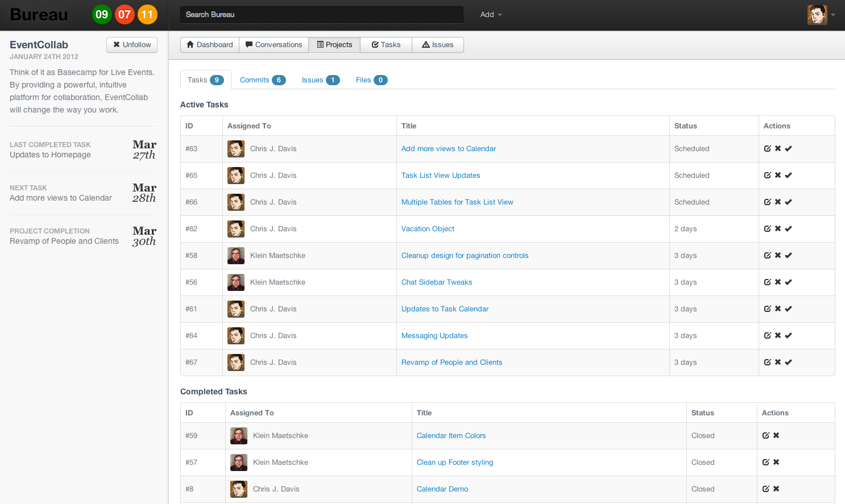Viewport: 845px width, 504px height.
Task: Open the Calendar Item Colors link
Action: 451,436
